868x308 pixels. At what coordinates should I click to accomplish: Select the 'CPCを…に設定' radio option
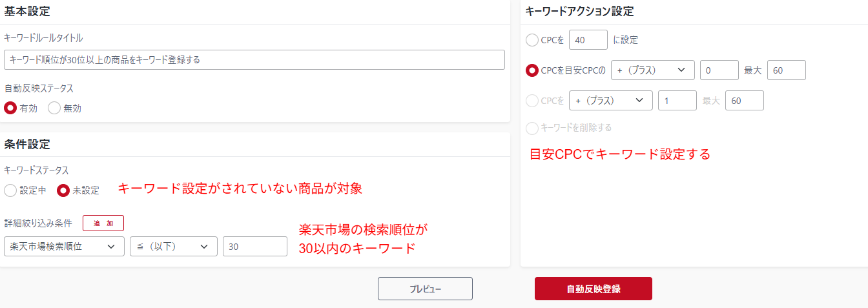(532, 40)
